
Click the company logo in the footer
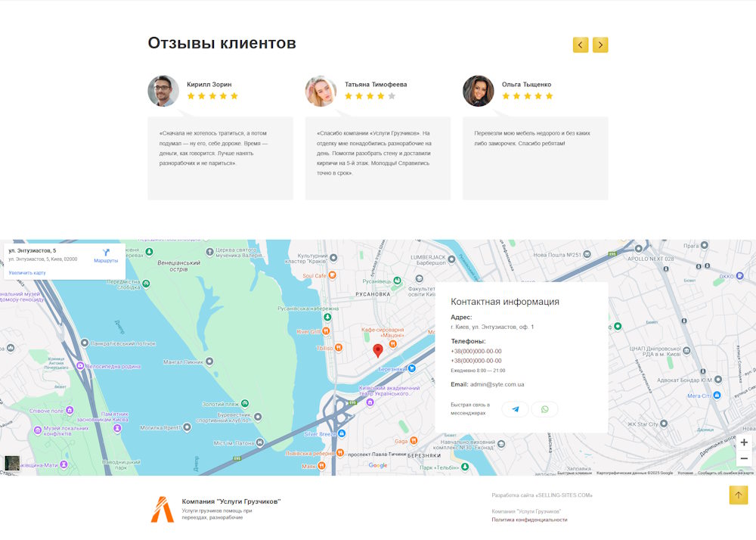pyautogui.click(x=163, y=510)
